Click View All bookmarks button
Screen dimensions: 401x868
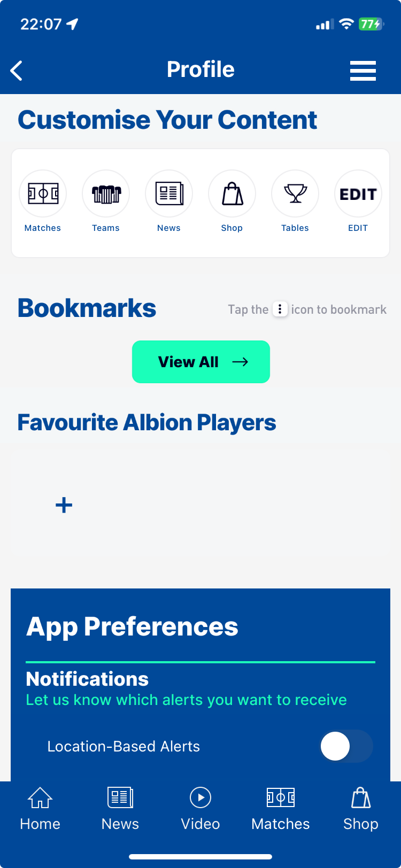coord(201,362)
